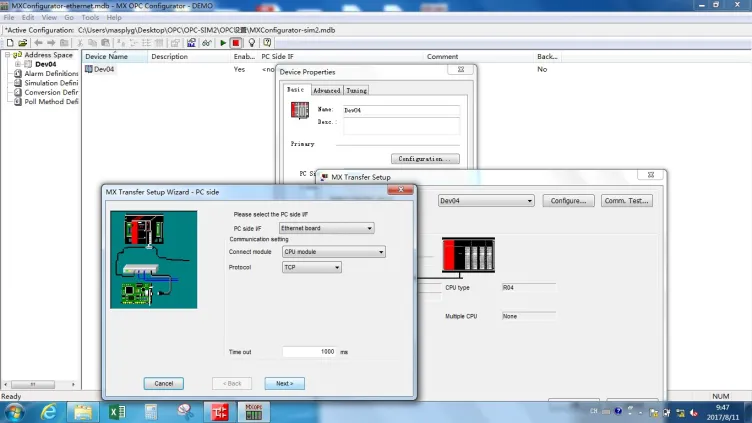Expand the Dev04 tree node

(17, 64)
